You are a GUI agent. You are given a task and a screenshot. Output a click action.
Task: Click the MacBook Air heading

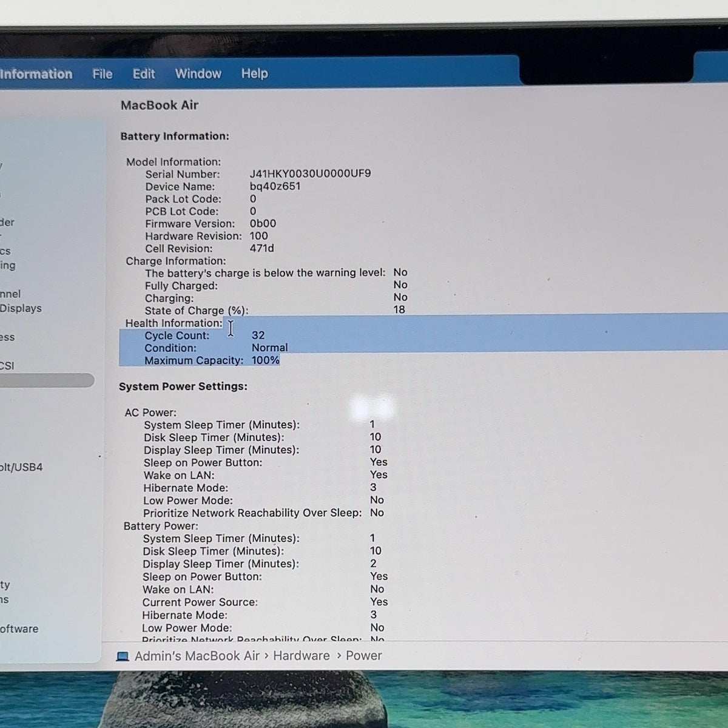coord(160,105)
